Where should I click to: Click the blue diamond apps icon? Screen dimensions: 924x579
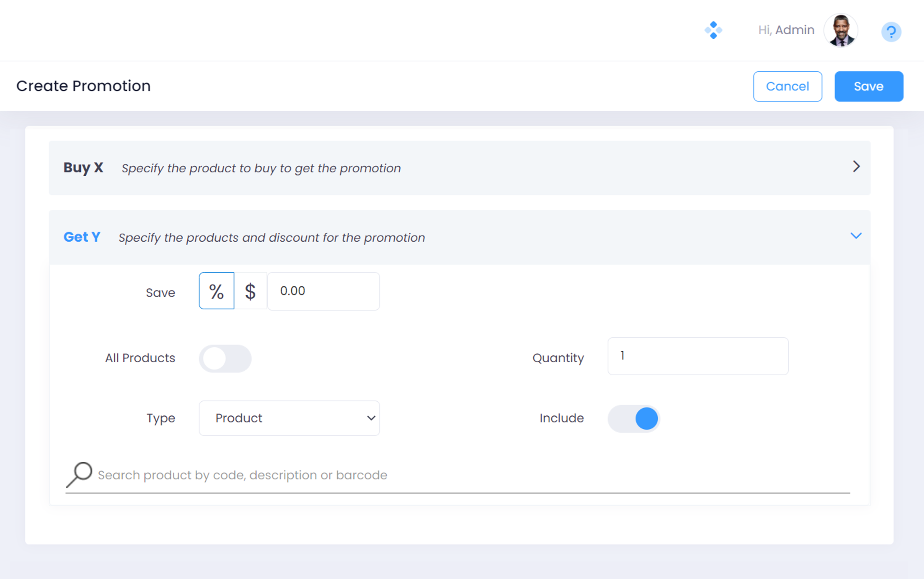point(713,30)
